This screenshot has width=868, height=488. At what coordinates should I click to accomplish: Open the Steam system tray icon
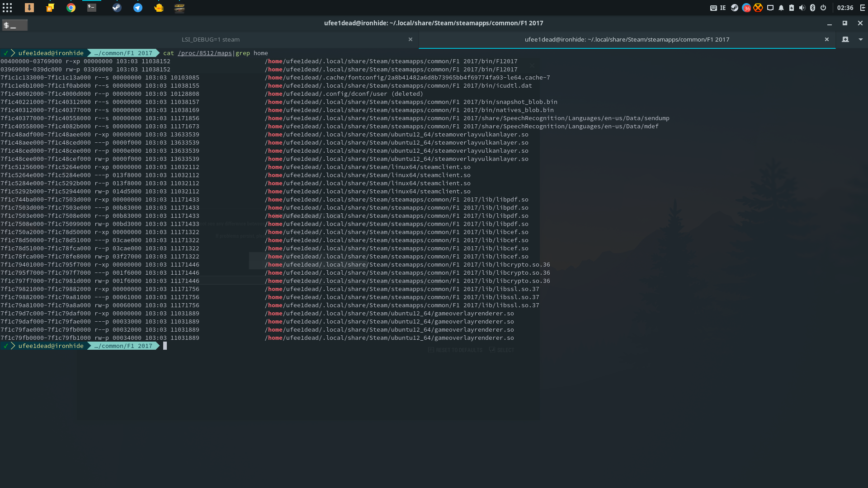735,8
